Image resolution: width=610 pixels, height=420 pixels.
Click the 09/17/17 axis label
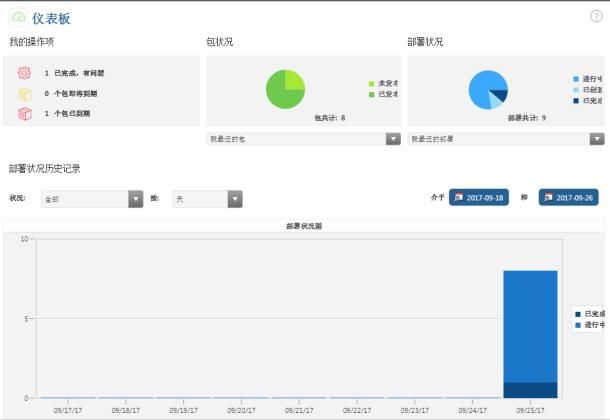68,410
